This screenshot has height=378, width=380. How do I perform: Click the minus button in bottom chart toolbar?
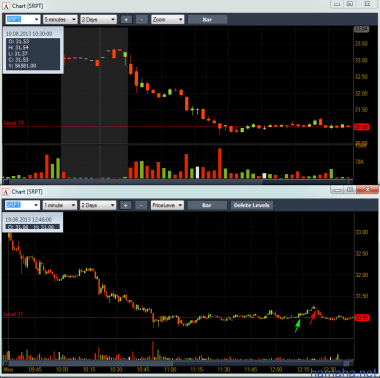tap(141, 205)
